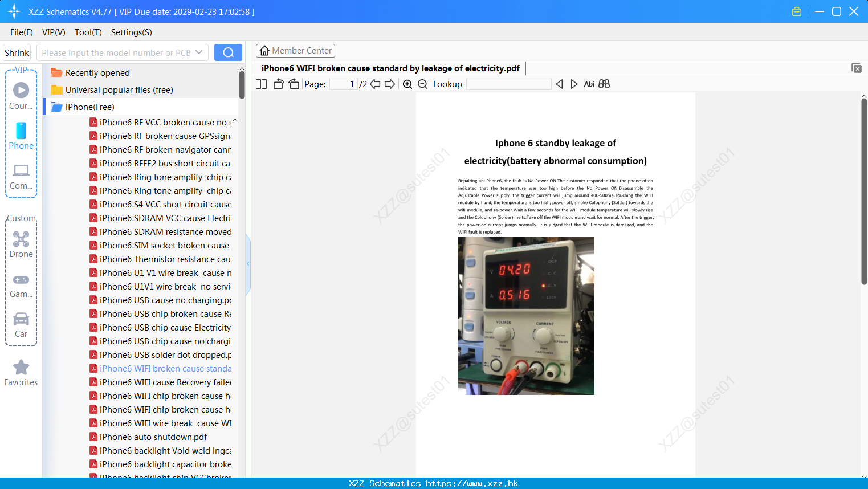Find next lookup match
The width and height of the screenshot is (868, 489).
pyautogui.click(x=574, y=84)
